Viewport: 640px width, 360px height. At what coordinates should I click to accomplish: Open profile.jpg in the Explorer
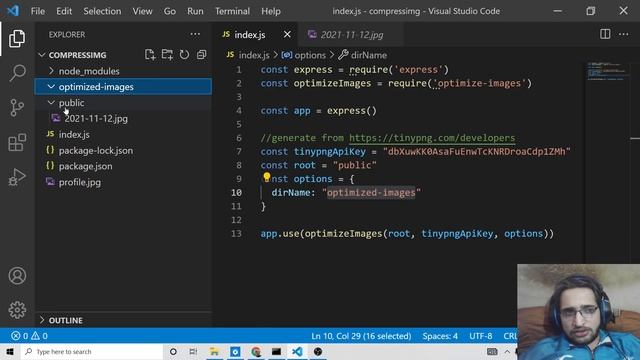pos(123,182)
